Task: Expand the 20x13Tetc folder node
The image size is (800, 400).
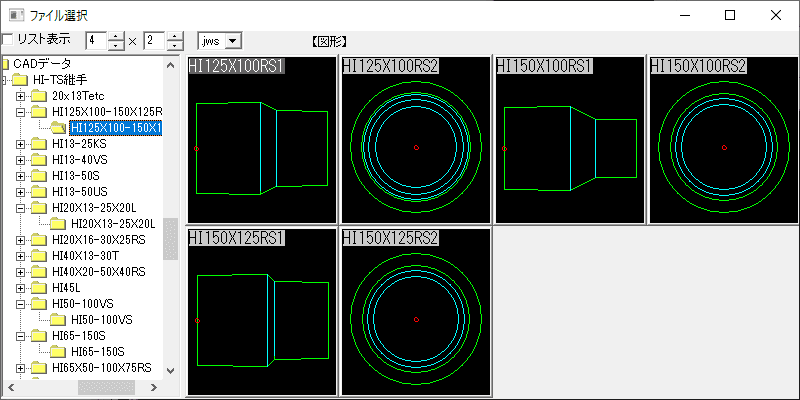Action: [x=20, y=96]
